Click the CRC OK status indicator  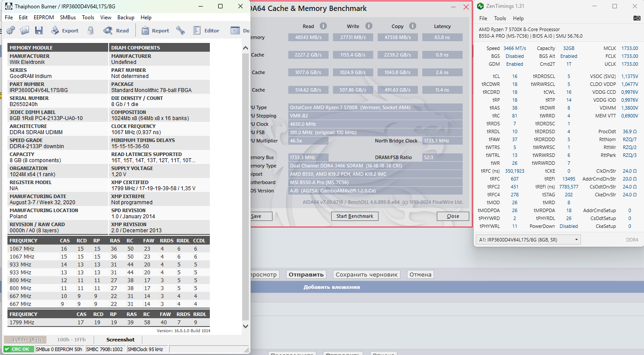tap(19, 349)
